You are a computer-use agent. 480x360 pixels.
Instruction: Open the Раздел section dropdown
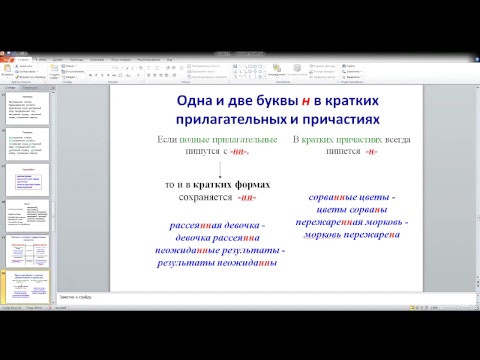[x=69, y=77]
